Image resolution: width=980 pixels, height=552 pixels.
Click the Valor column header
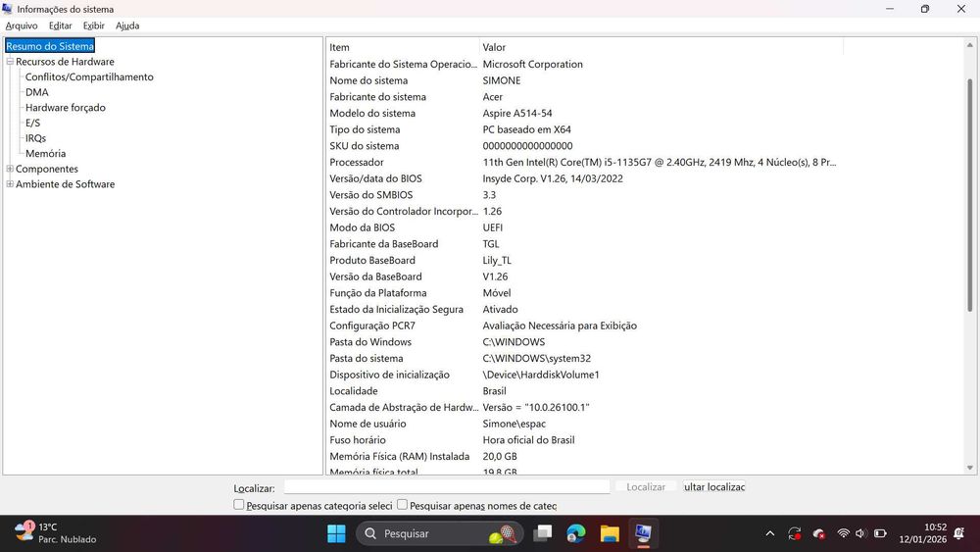(x=661, y=47)
